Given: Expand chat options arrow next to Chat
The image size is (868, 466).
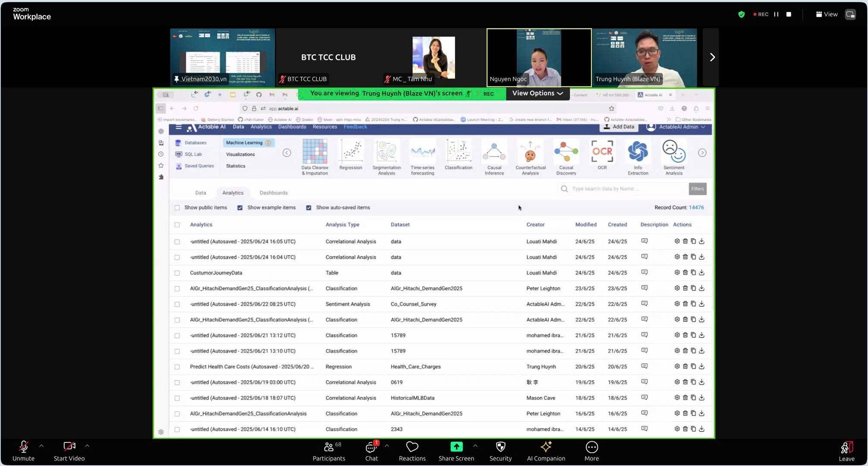Looking at the screenshot, I should 387,446.
